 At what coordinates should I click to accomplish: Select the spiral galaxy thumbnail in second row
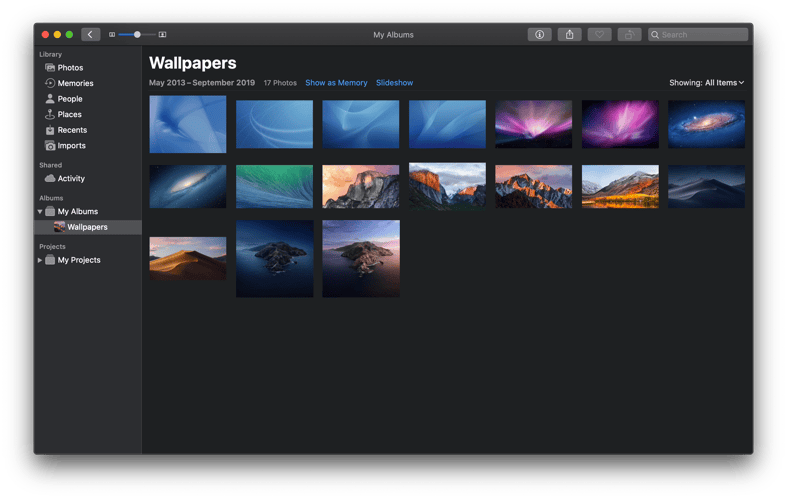point(188,186)
